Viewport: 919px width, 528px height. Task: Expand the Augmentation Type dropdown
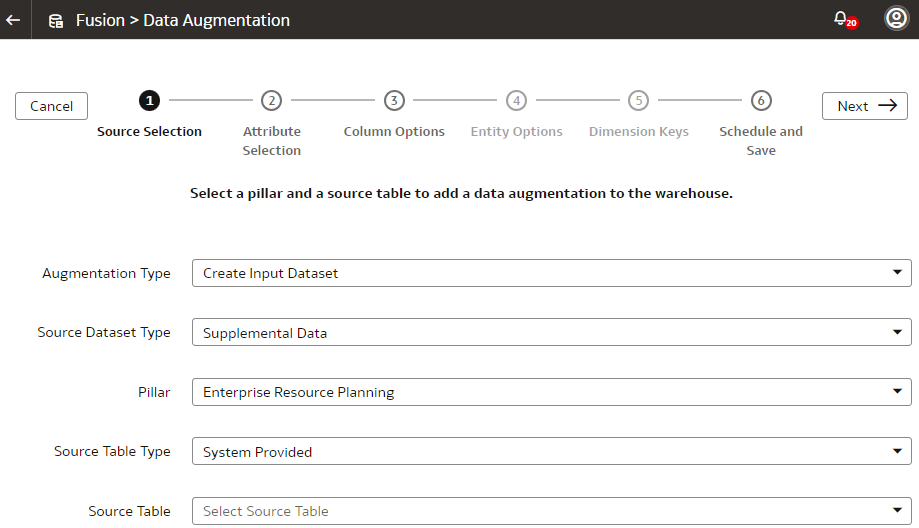551,273
